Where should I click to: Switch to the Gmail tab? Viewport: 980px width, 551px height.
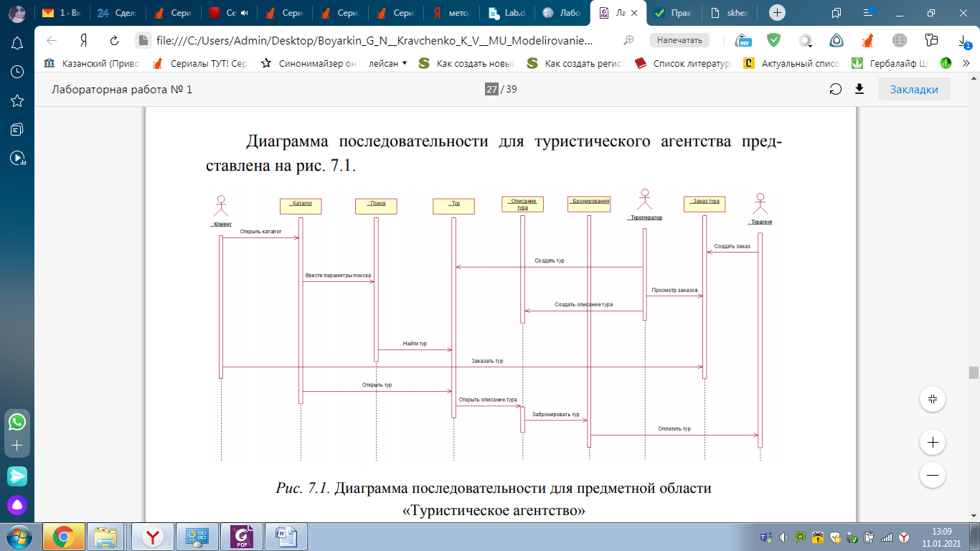[62, 13]
